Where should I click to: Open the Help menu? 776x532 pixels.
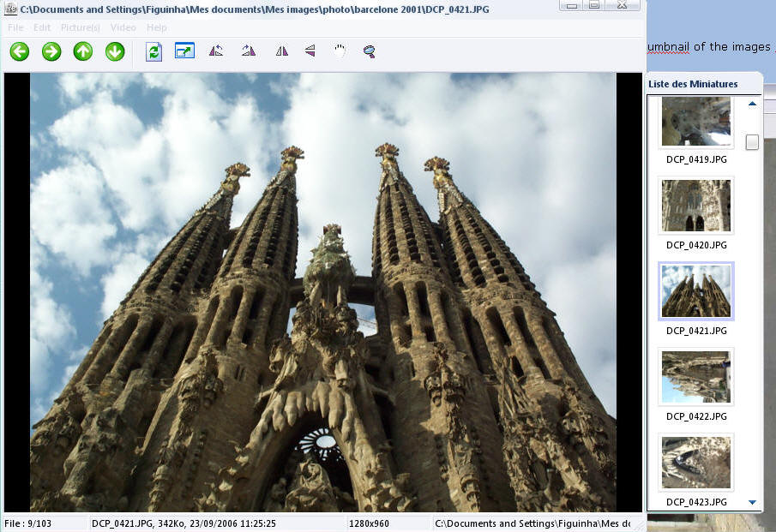156,27
